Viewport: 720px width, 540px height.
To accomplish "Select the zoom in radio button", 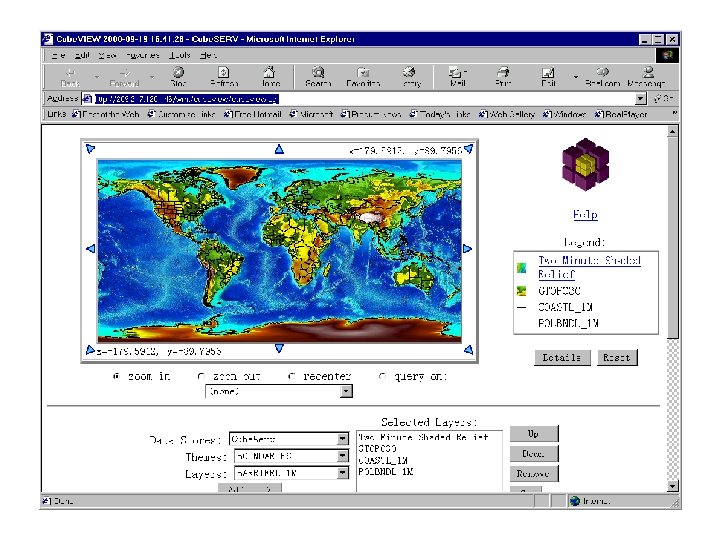I will [116, 376].
